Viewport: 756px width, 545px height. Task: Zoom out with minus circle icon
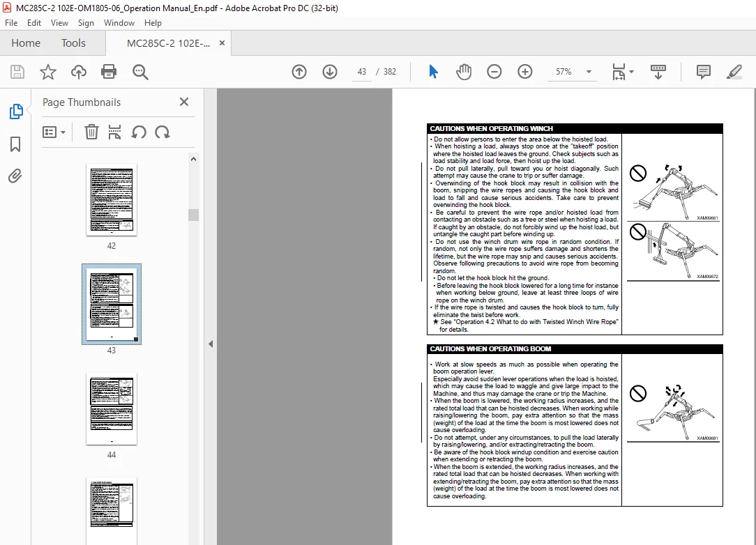pos(494,72)
